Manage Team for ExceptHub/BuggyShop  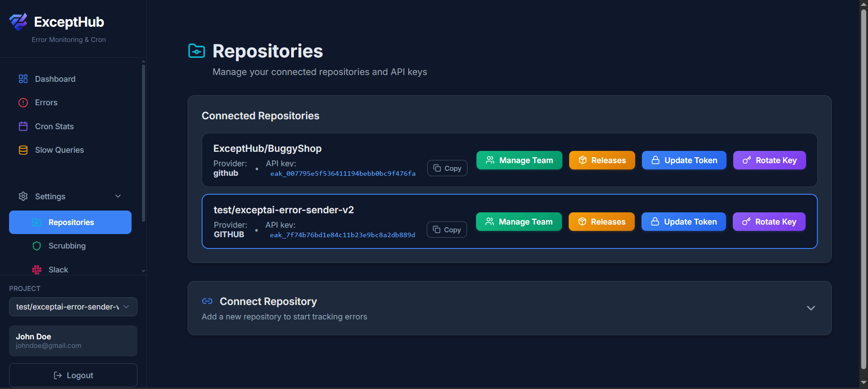(x=519, y=160)
